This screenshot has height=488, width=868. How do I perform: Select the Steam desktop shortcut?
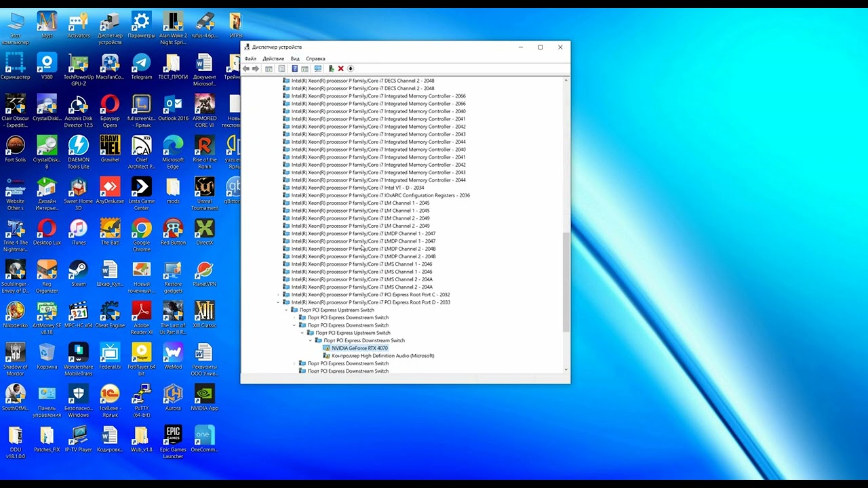(78, 273)
